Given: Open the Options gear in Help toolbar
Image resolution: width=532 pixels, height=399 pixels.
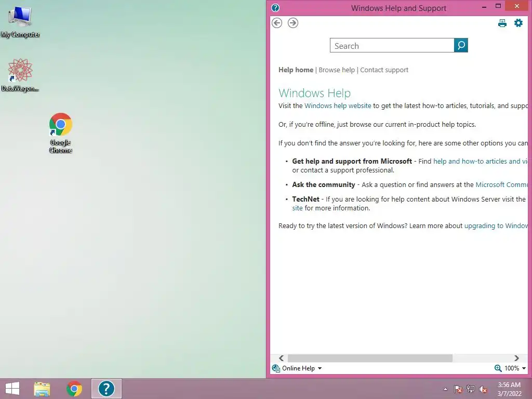Looking at the screenshot, I should point(518,23).
